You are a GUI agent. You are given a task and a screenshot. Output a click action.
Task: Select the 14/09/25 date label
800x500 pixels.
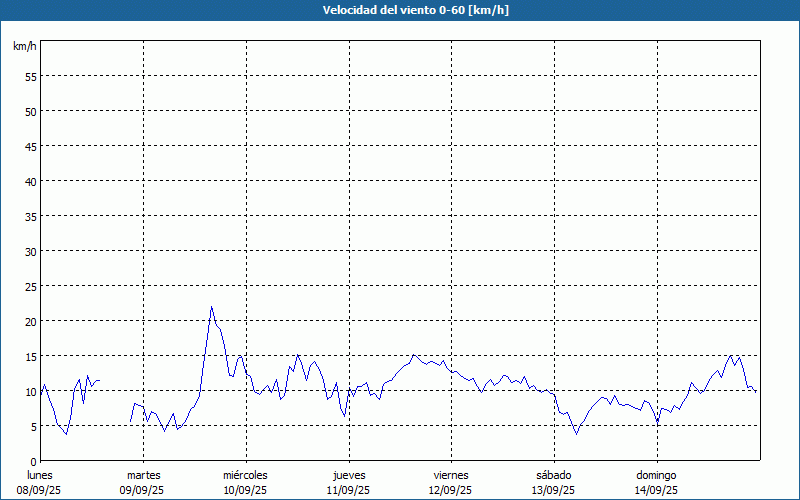[x=656, y=490]
